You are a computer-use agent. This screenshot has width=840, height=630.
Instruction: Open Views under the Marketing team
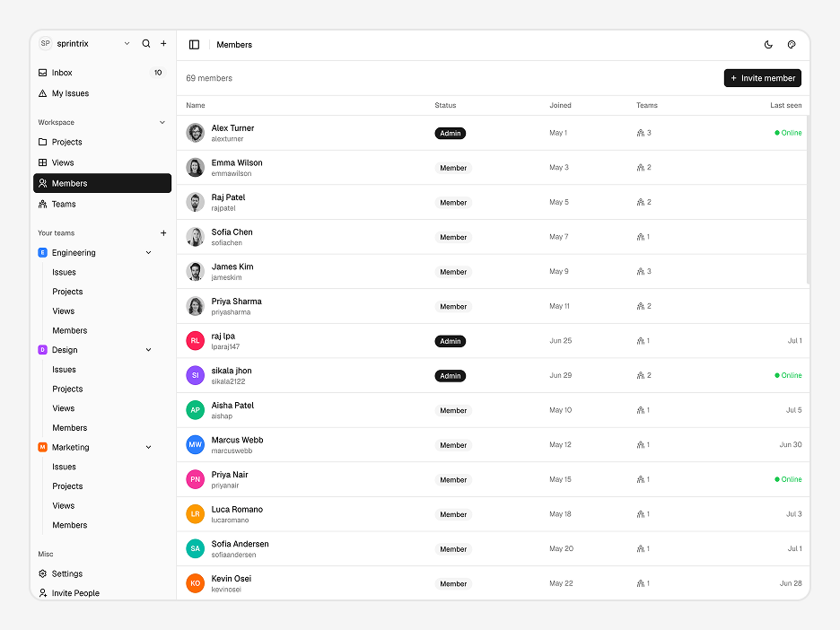click(63, 506)
